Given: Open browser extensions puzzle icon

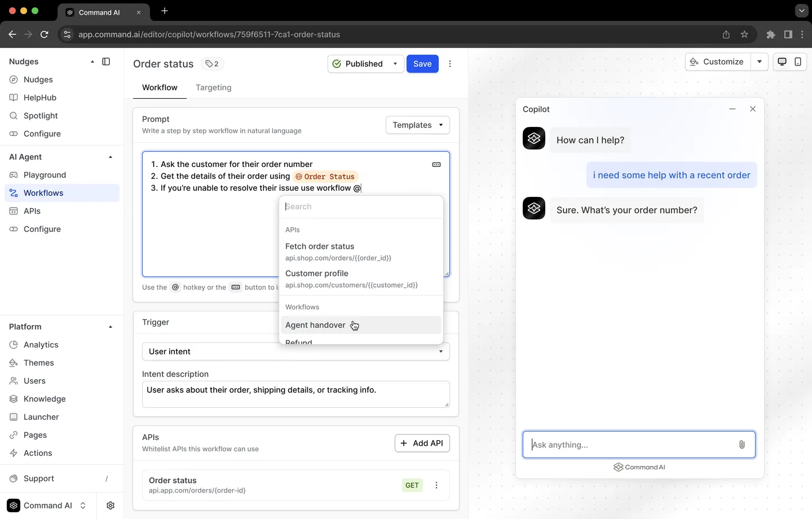Looking at the screenshot, I should [x=771, y=34].
